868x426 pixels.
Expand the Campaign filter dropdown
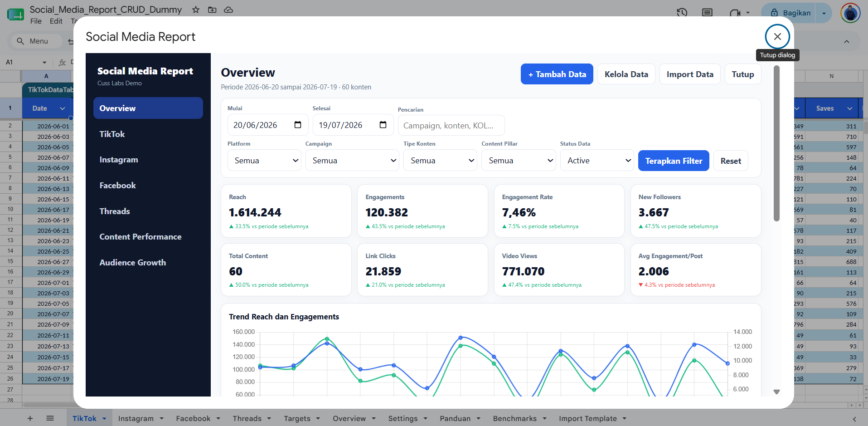click(x=352, y=161)
